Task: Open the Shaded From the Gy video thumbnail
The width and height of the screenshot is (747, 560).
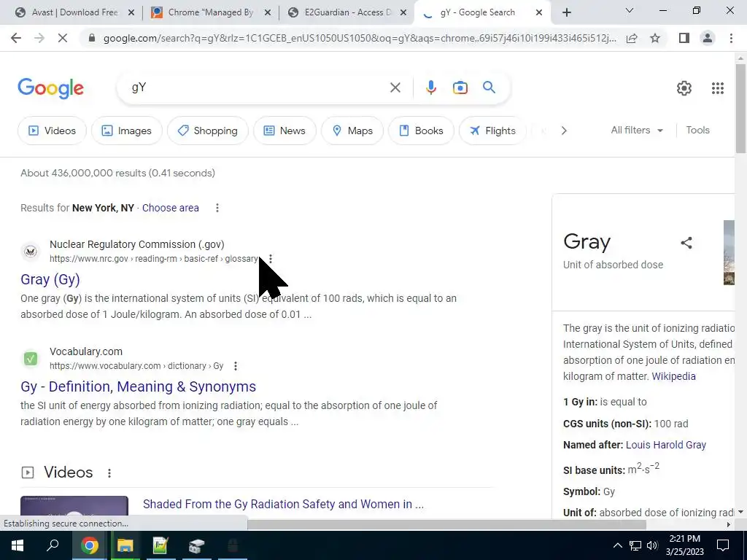Action: pos(74,507)
